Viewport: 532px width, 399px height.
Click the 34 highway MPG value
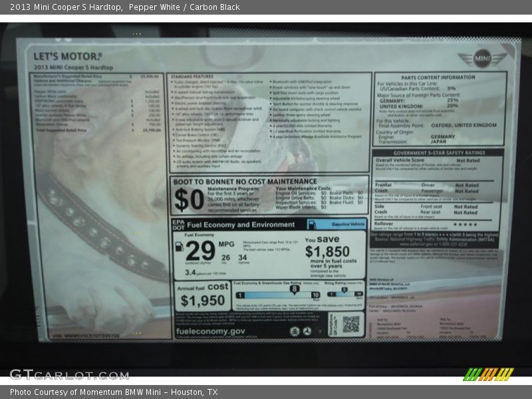pyautogui.click(x=243, y=258)
